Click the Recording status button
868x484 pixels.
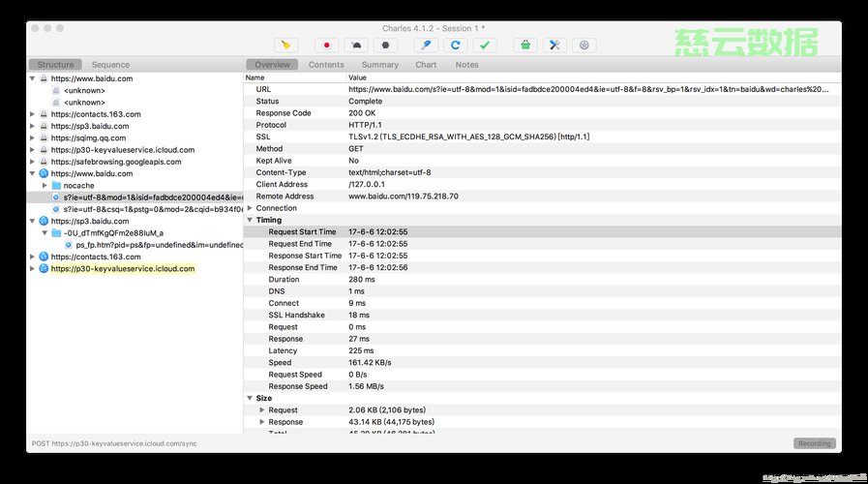click(x=814, y=443)
